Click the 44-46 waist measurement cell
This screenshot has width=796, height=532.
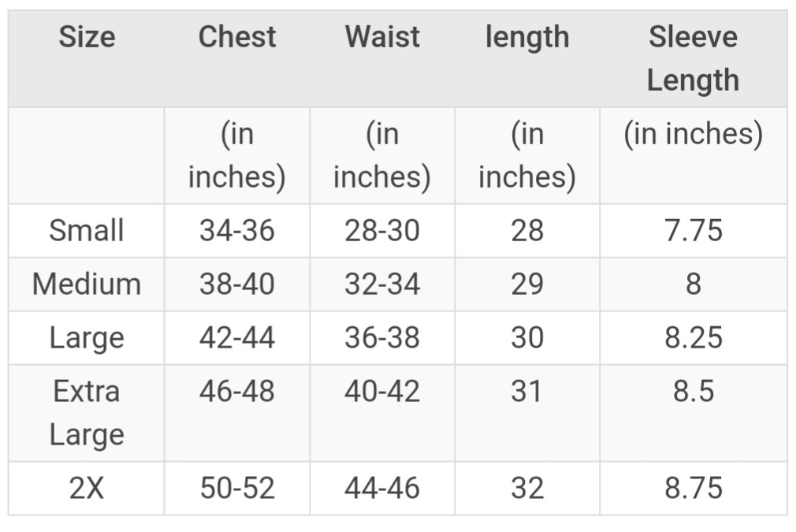(x=382, y=489)
